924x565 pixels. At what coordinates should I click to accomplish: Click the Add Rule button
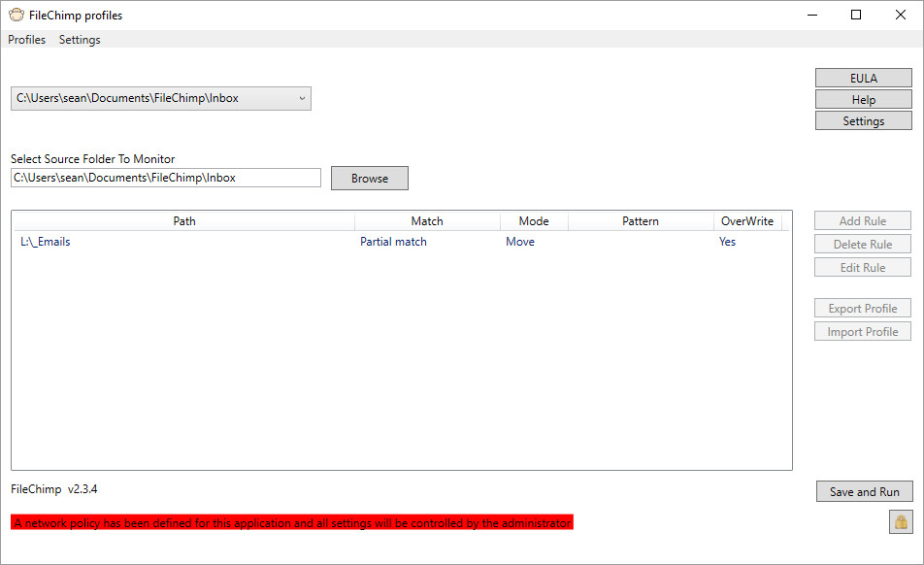[x=863, y=221]
